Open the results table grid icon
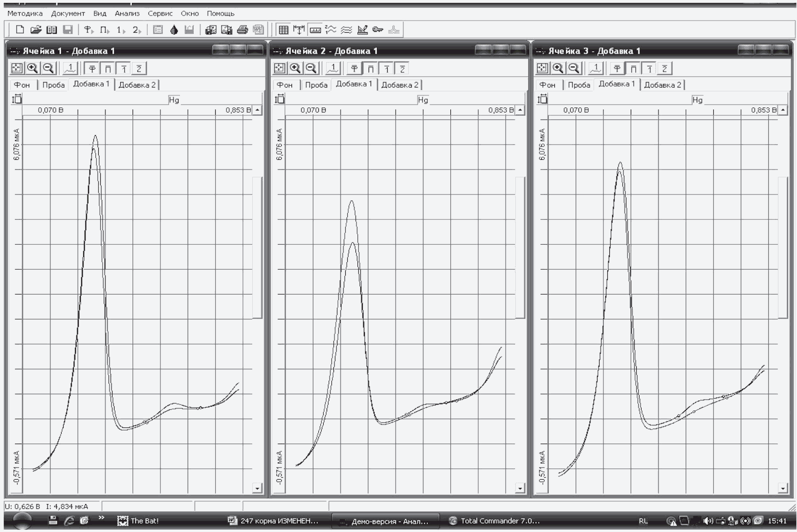Screen dimensions: 797x532 tap(284, 30)
